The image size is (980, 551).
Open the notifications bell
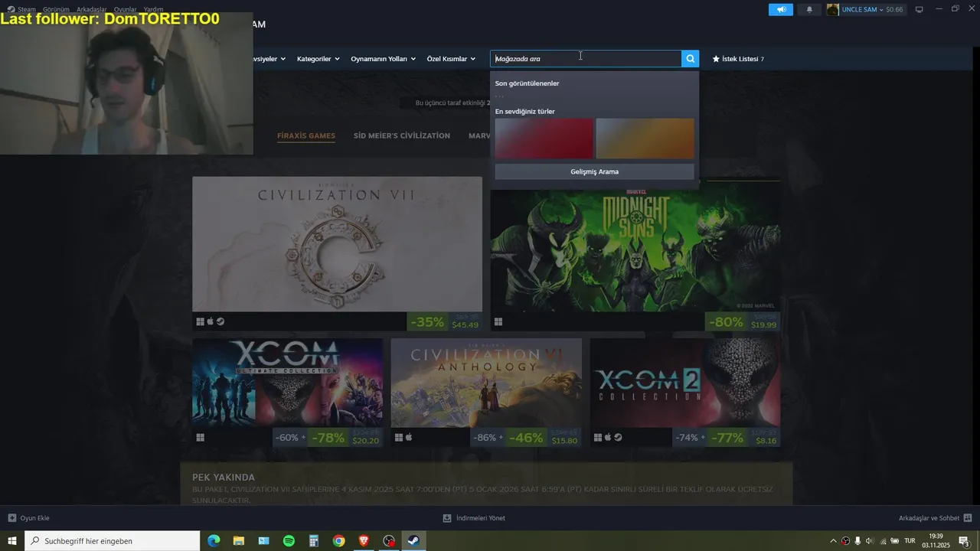809,9
